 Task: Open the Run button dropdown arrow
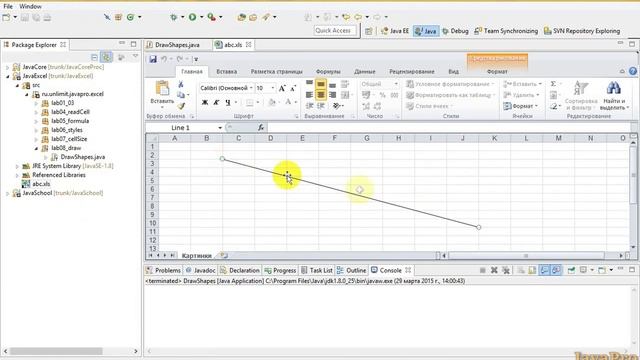tap(201, 17)
